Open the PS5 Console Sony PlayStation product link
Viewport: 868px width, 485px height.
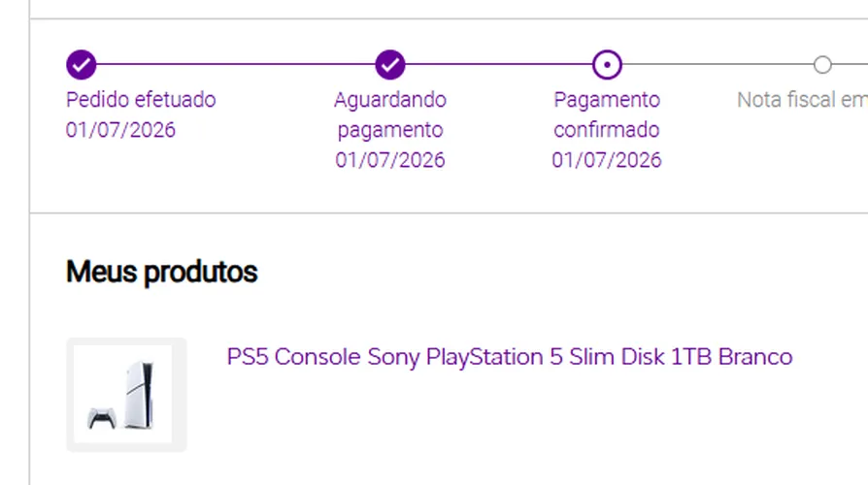pyautogui.click(x=510, y=357)
